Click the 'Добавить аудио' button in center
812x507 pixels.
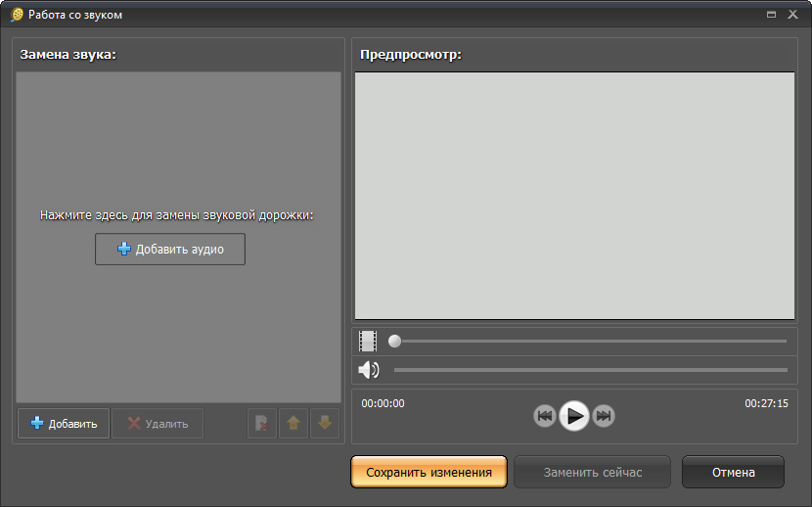(170, 250)
